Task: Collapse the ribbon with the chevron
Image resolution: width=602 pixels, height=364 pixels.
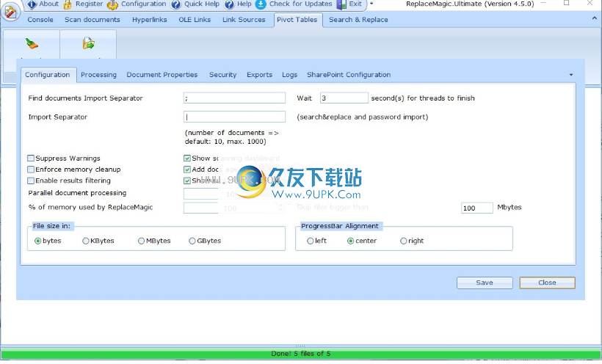Action: click(x=595, y=18)
